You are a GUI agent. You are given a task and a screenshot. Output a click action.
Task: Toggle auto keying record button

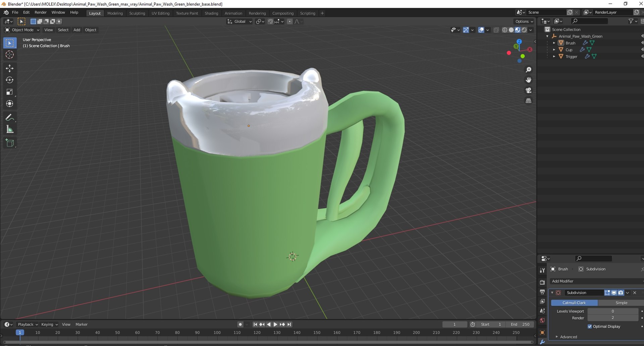[240, 324]
